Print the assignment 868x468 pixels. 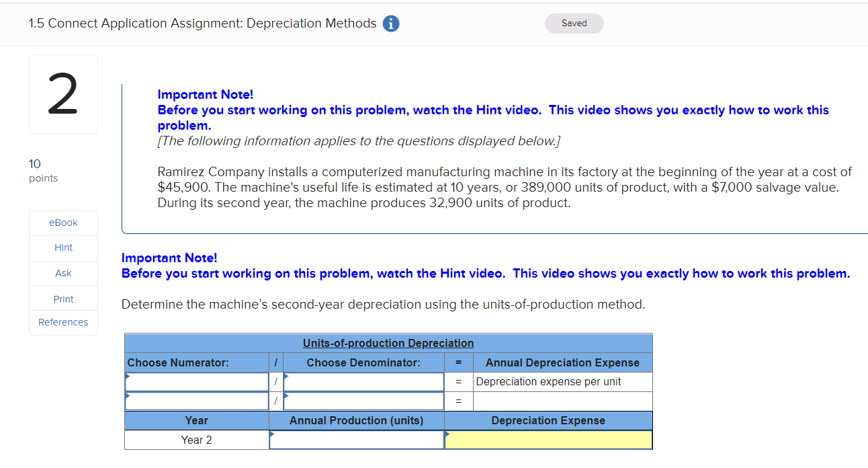point(62,299)
